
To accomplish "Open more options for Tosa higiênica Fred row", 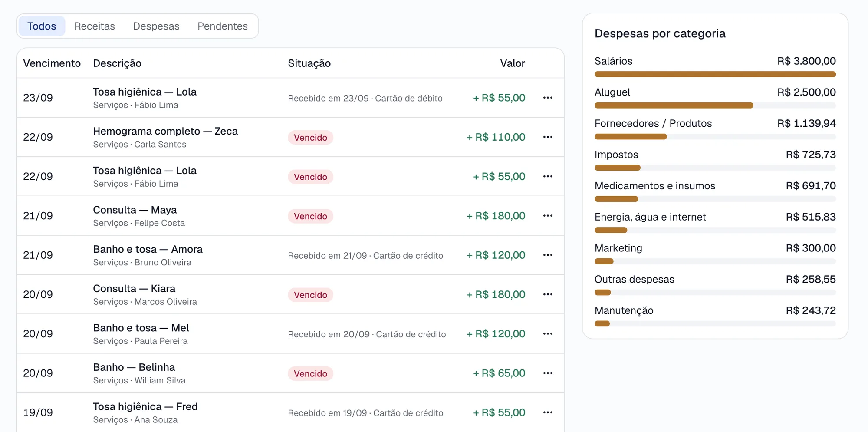I will click(548, 412).
